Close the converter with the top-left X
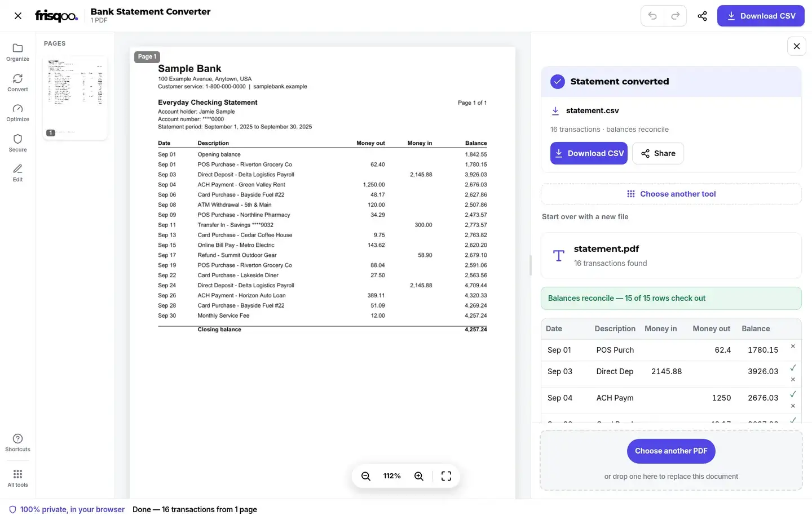The image size is (812, 520). point(18,16)
